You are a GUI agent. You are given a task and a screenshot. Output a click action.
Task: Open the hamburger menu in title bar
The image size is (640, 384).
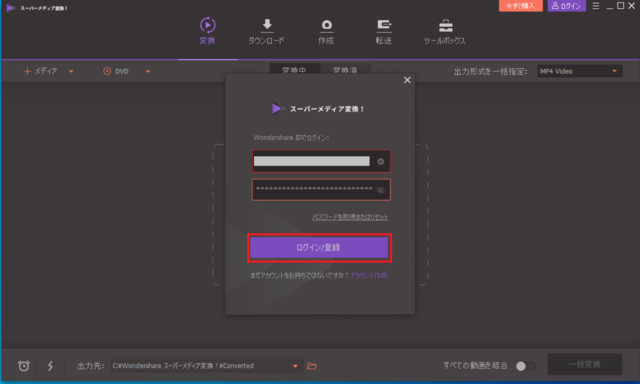[596, 6]
